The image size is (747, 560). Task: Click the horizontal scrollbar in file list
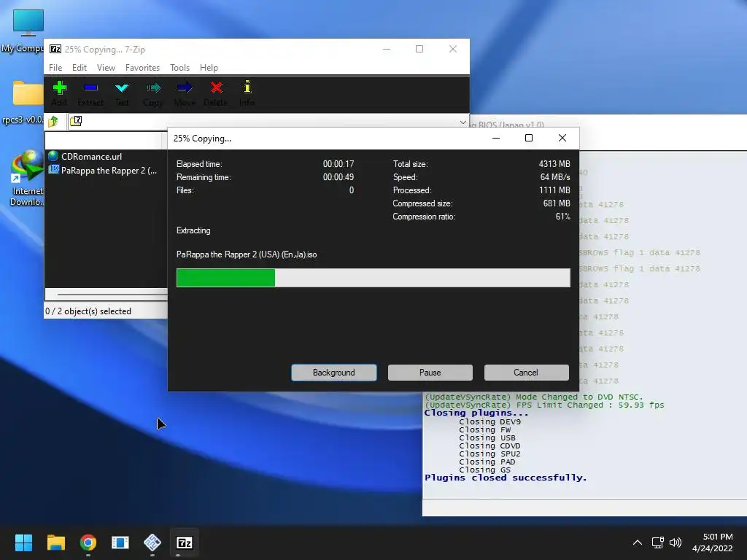(112, 295)
